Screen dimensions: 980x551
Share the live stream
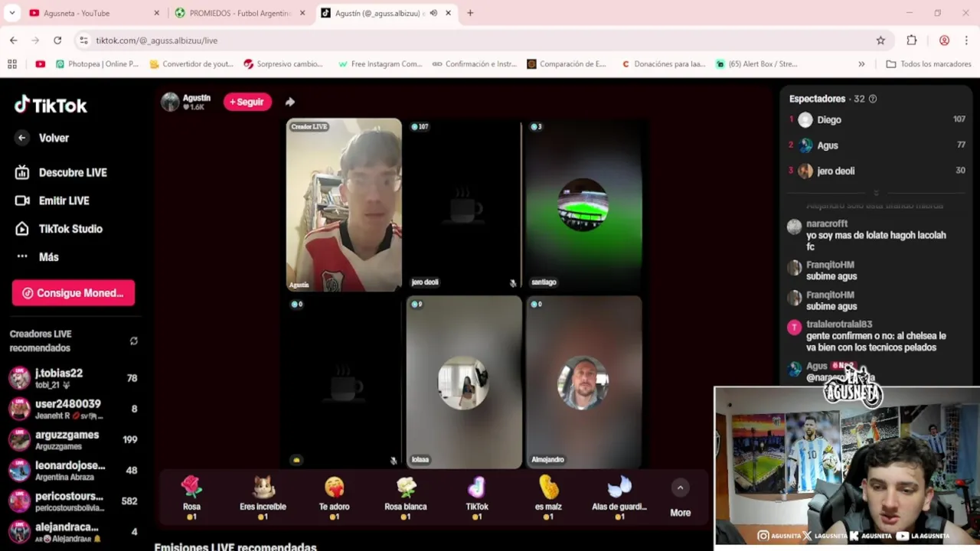290,102
